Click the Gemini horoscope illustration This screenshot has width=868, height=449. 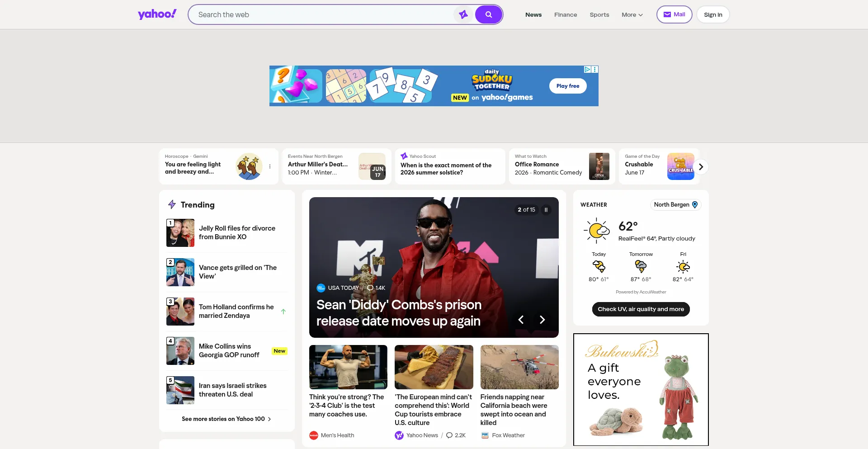click(x=249, y=166)
